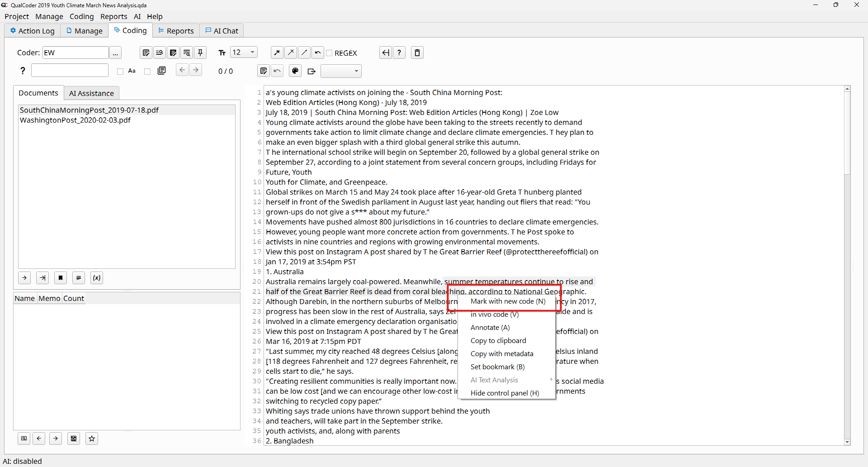Image resolution: width=868 pixels, height=467 pixels.
Task: Toggle the Aa case-sensitive checkbox
Action: coord(120,71)
